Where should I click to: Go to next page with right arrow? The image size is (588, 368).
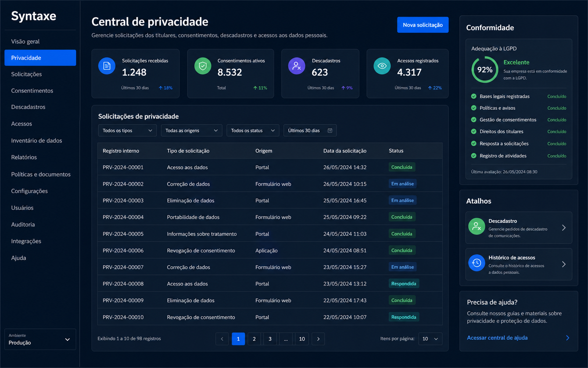[318, 339]
